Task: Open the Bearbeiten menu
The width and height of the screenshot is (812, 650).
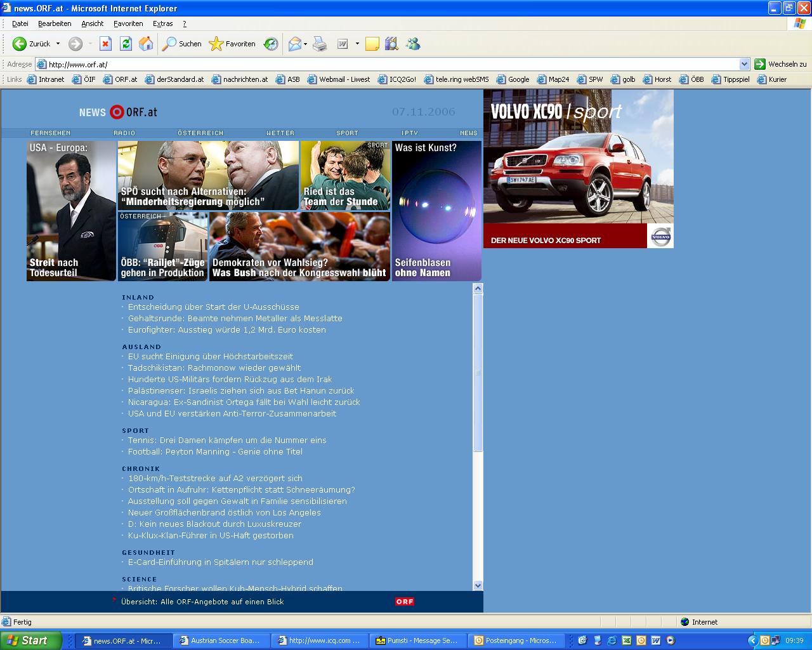Action: [x=55, y=23]
